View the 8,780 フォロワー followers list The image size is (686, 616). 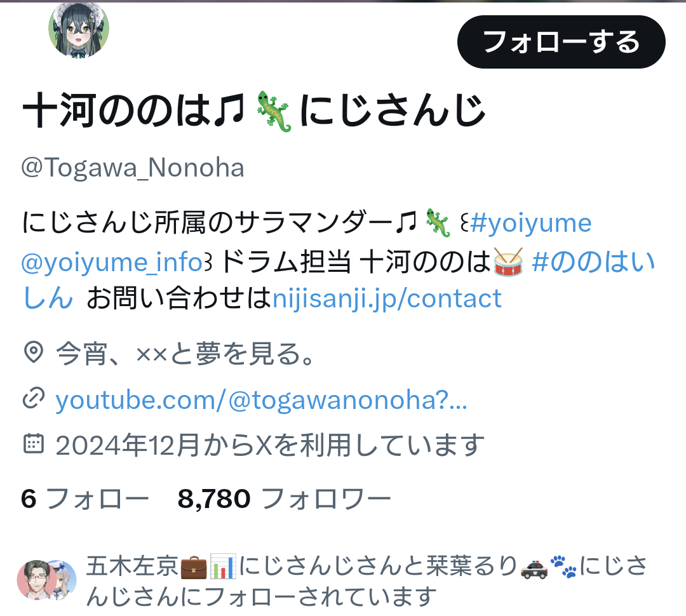point(285,499)
